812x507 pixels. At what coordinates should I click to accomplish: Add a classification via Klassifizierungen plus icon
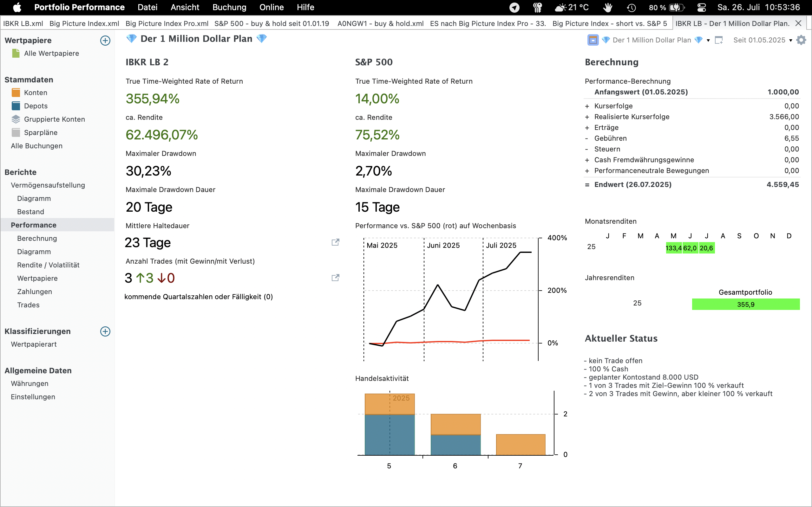click(105, 331)
